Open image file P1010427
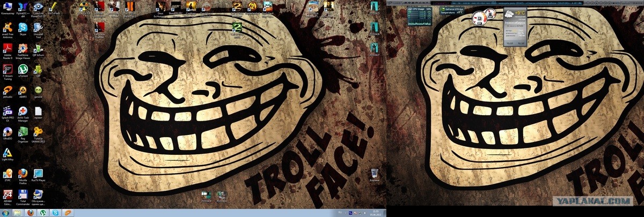The width and height of the screenshot is (644, 217). (376, 49)
